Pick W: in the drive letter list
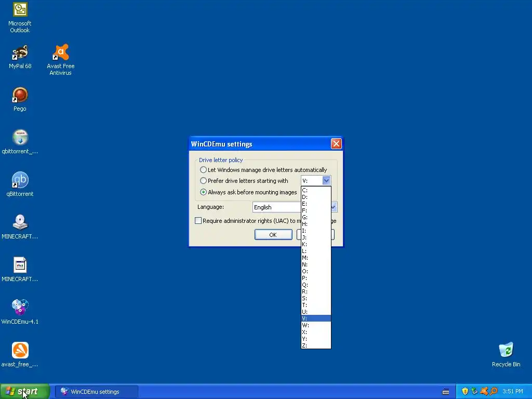Viewport: 532px width, 399px height. tap(316, 325)
